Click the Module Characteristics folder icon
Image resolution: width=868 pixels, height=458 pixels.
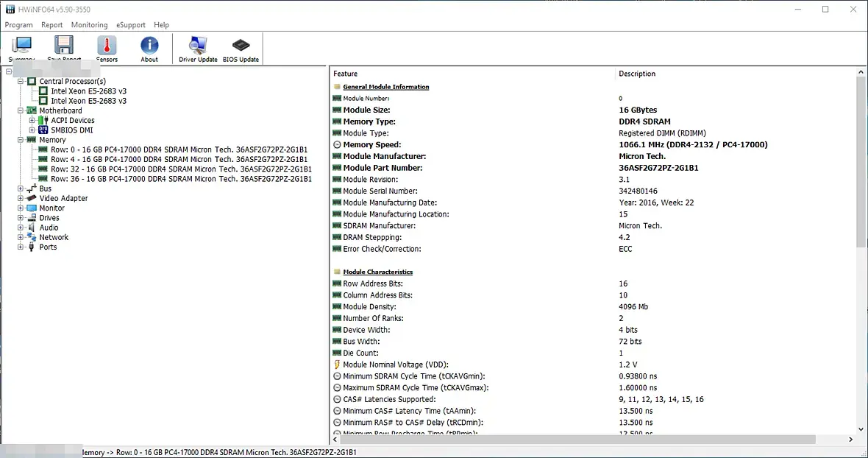pyautogui.click(x=337, y=272)
